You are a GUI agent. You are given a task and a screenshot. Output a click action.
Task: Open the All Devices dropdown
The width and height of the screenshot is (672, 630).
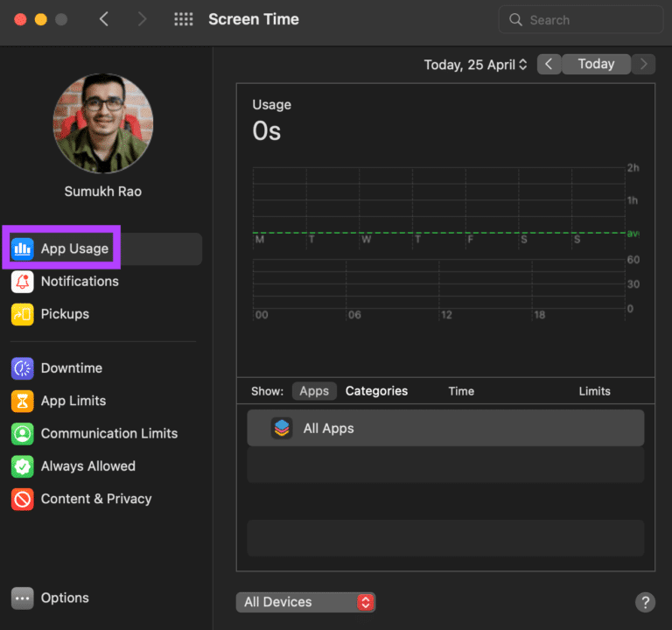tap(305, 602)
